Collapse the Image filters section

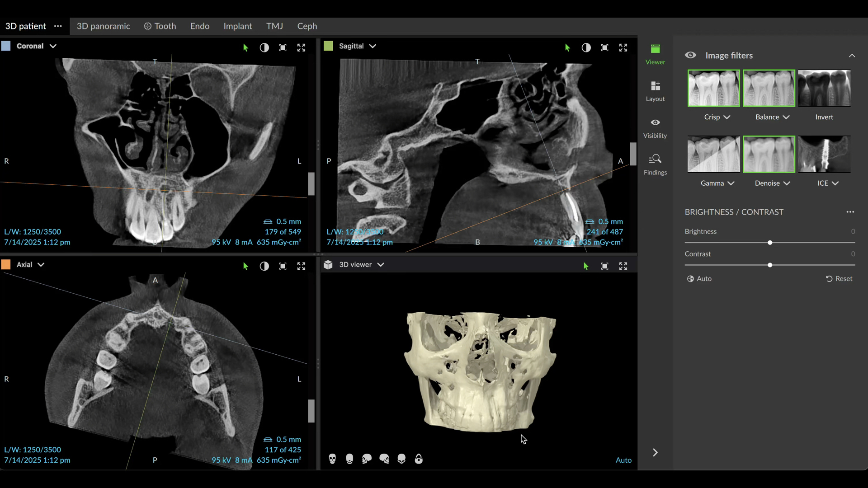[x=852, y=56]
